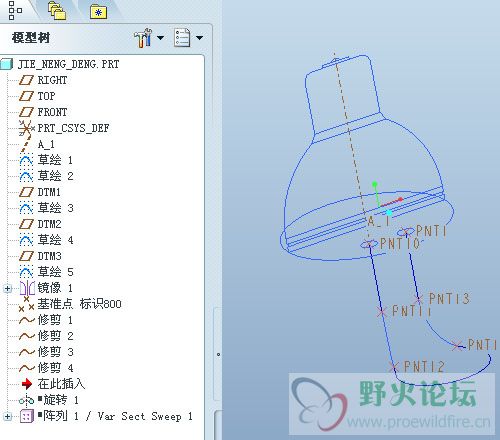Click the curve icon of 修剪 1
Image resolution: width=500 pixels, height=440 pixels.
pyautogui.click(x=27, y=320)
